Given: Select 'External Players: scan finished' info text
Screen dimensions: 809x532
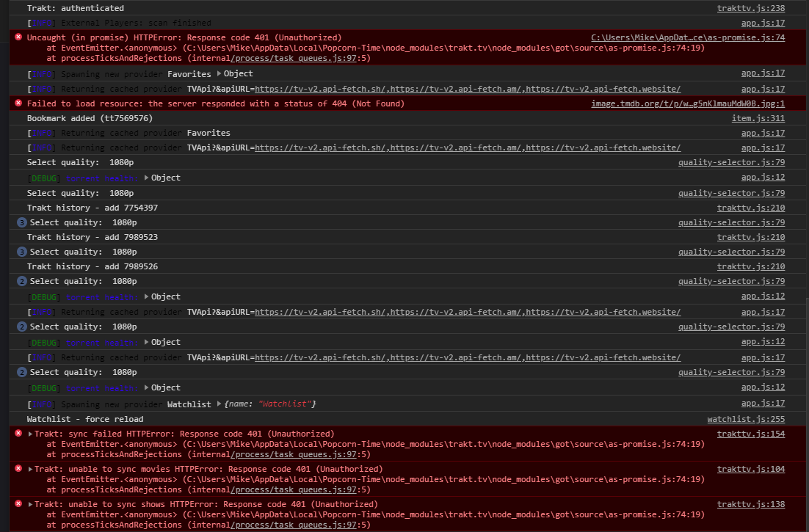Looking at the screenshot, I should [x=137, y=23].
